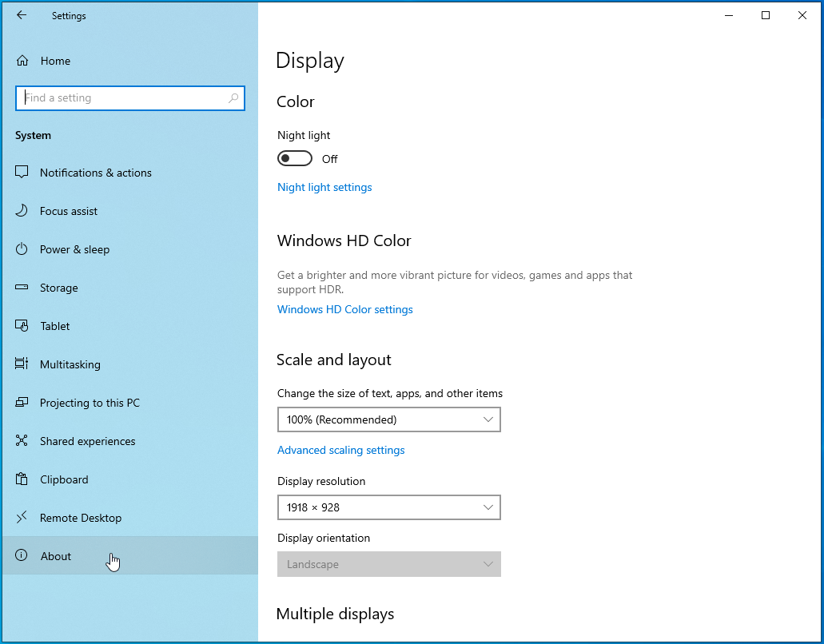824x644 pixels.
Task: Open Notifications & actions via its icon
Action: [22, 173]
